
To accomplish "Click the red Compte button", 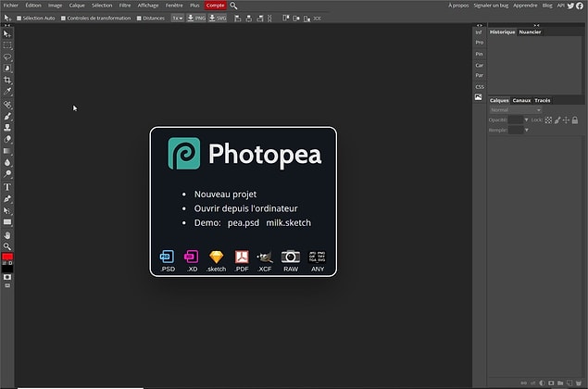I will coord(215,6).
